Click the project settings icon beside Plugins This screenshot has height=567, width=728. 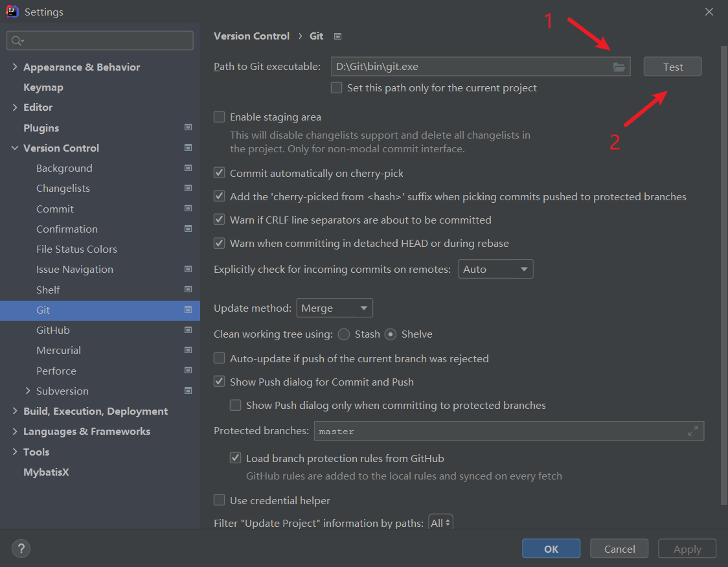[188, 128]
